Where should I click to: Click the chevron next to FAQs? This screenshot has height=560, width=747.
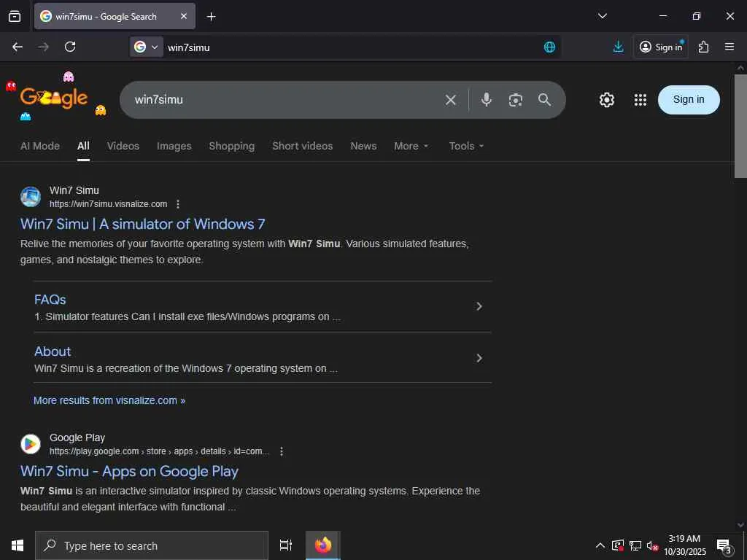(479, 306)
